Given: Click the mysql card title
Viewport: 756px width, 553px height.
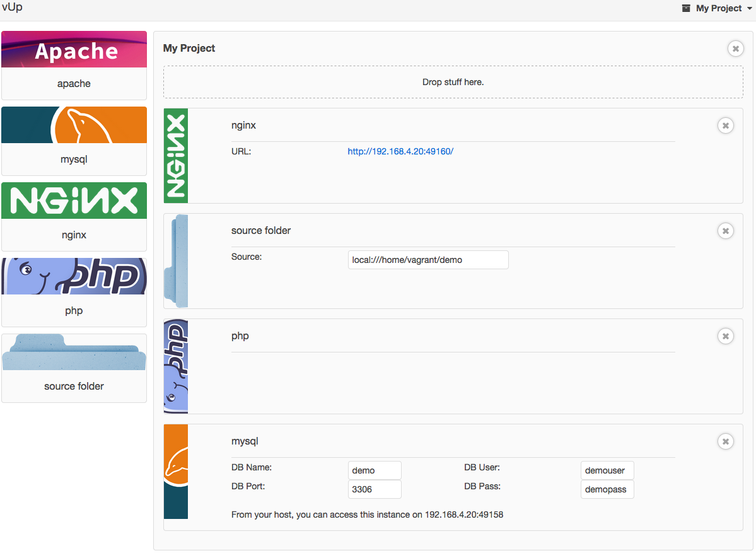Looking at the screenshot, I should (245, 441).
